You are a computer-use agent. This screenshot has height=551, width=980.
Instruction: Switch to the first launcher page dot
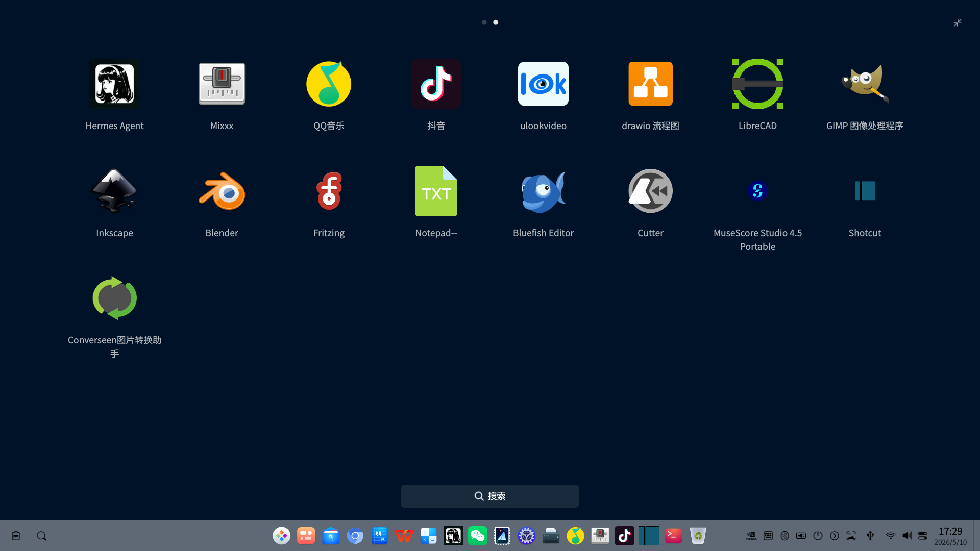pos(484,22)
